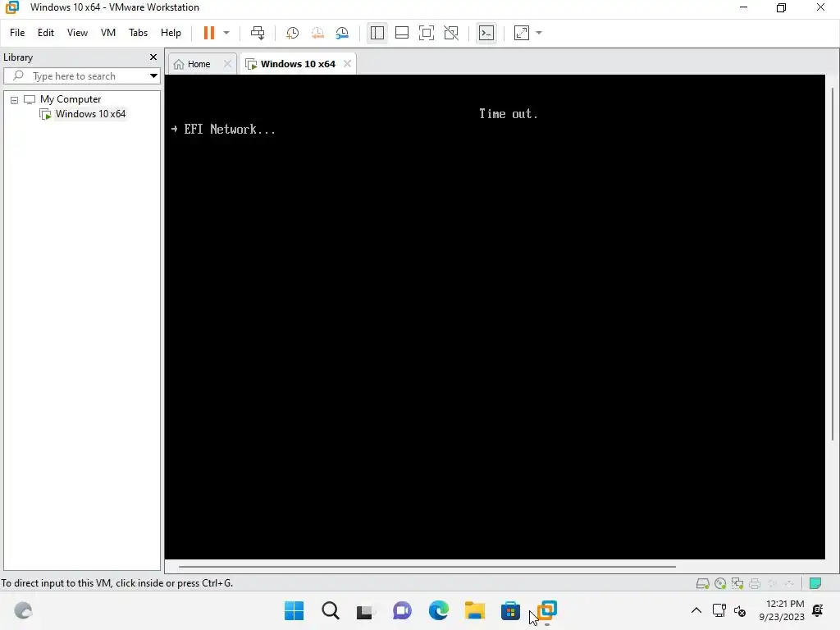840x630 pixels.
Task: Open taskbar Search
Action: coord(331,610)
